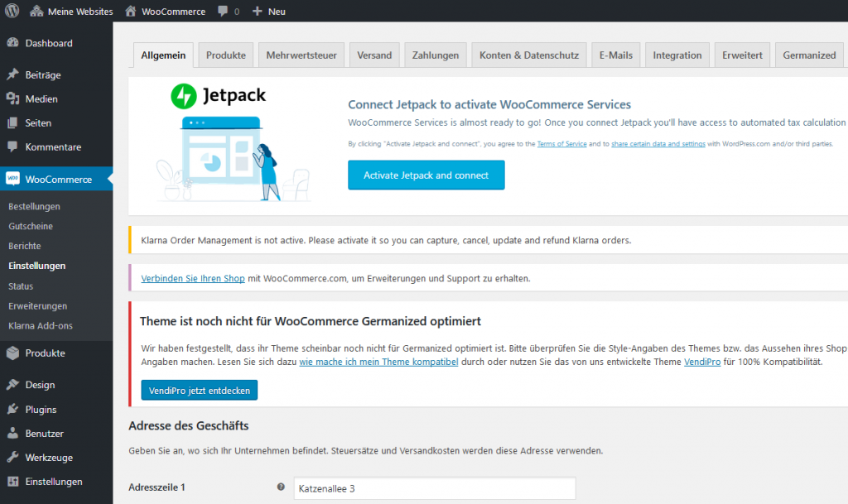The height and width of the screenshot is (504, 848).
Task: Click the Adresse des Geschäfts heading
Action: coord(188,425)
